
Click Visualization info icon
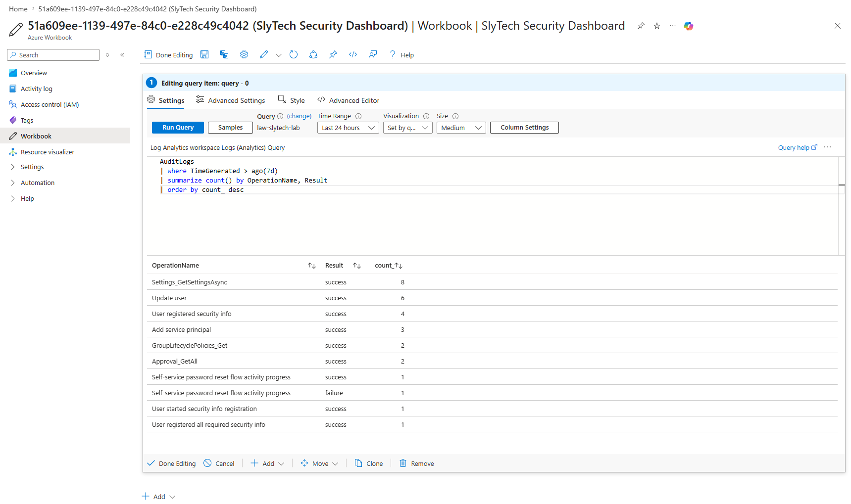coord(426,116)
